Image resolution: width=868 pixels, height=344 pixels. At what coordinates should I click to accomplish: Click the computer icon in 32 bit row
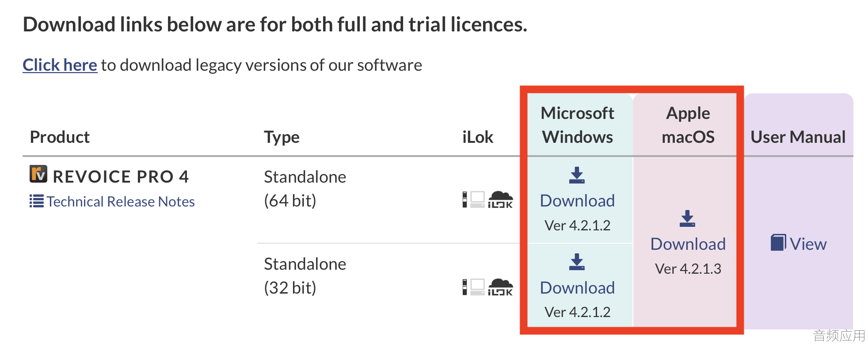click(477, 287)
